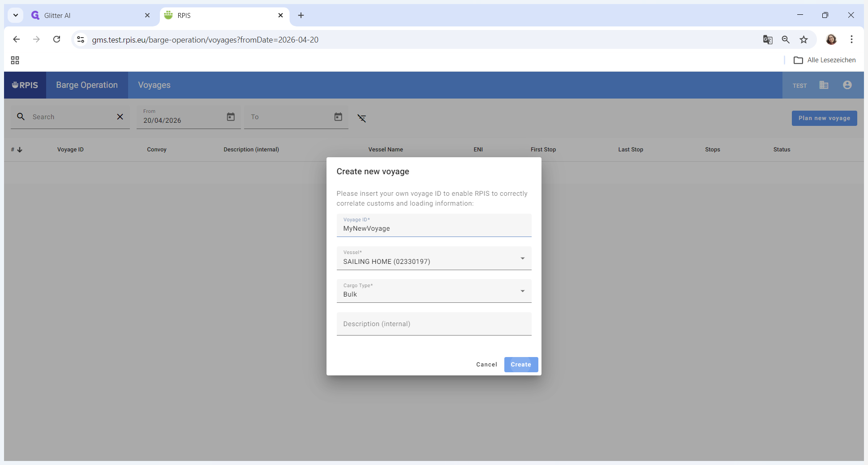Image resolution: width=868 pixels, height=465 pixels.
Task: Select the Voyages navigation tab
Action: coord(154,85)
